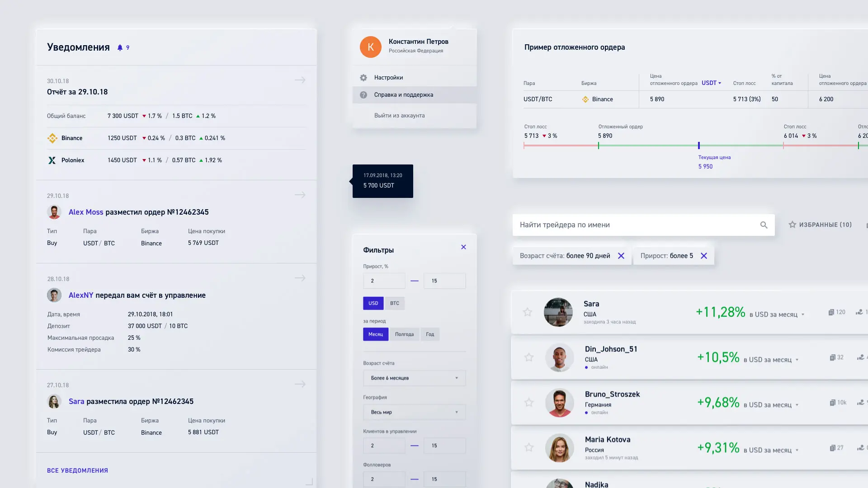Screen dimensions: 868x488
Task: Click ВСЕ УВЕДОМЛЕНИЯ link
Action: pos(77,470)
